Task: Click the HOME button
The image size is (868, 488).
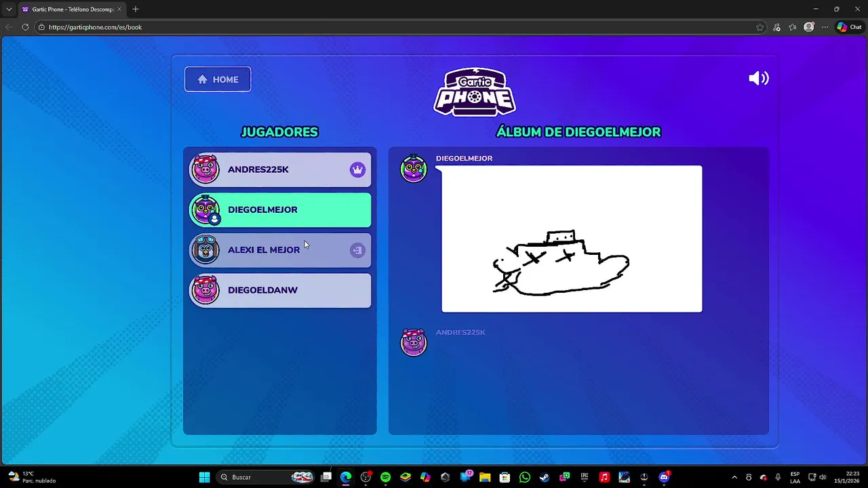Action: tap(218, 79)
